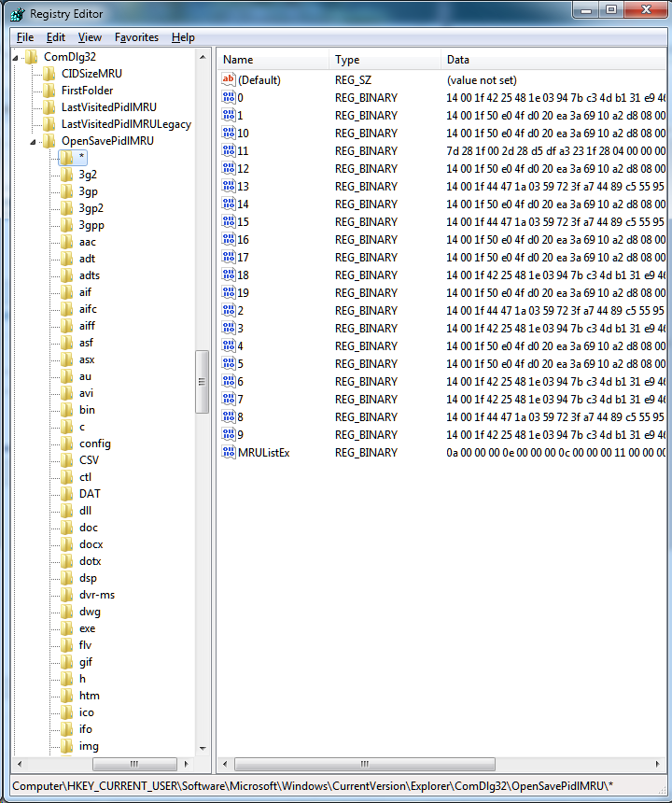This screenshot has width=672, height=803.
Task: Click the OpenSavePidlMRU folder icon
Action: tap(49, 141)
